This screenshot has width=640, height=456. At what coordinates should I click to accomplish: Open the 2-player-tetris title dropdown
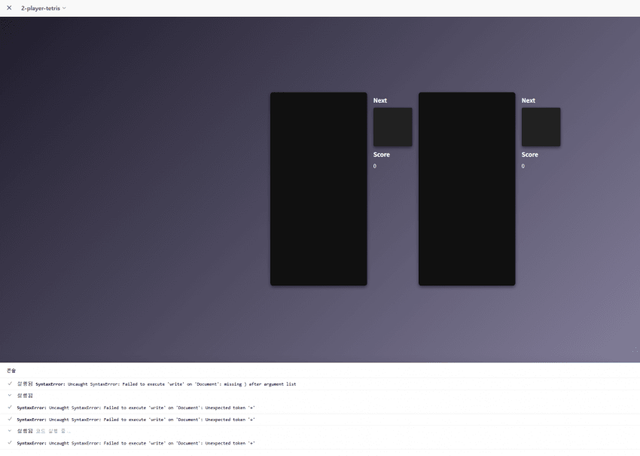click(x=44, y=8)
